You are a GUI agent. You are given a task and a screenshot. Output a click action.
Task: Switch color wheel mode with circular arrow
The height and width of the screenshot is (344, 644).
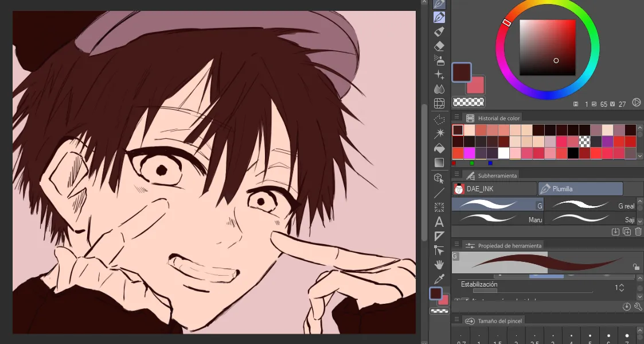click(x=636, y=102)
